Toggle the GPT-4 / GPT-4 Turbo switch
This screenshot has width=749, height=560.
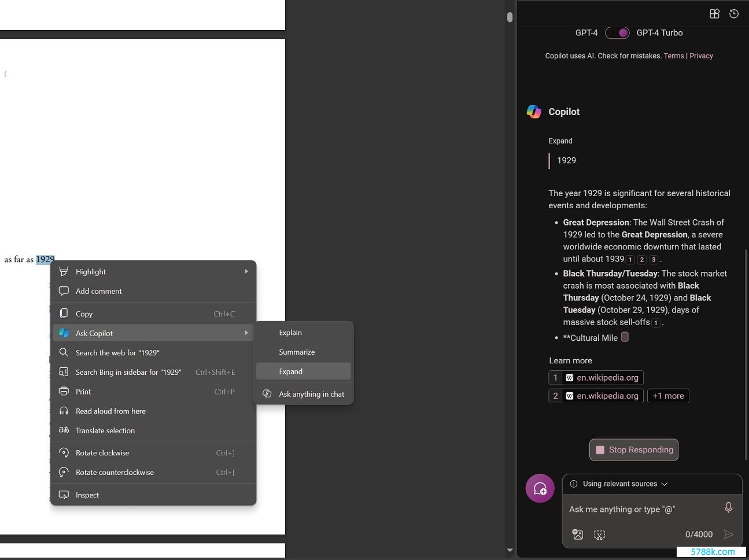(x=617, y=33)
